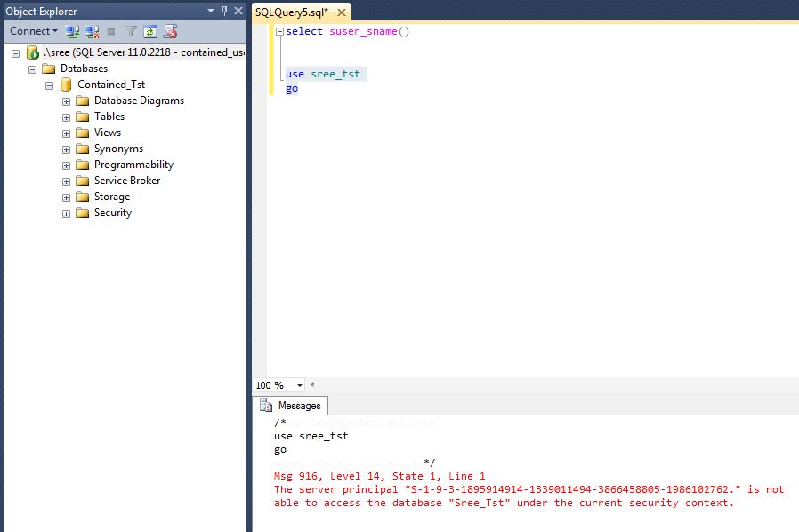Collapse the Contained_Tst database node
The image size is (799, 532).
[49, 85]
